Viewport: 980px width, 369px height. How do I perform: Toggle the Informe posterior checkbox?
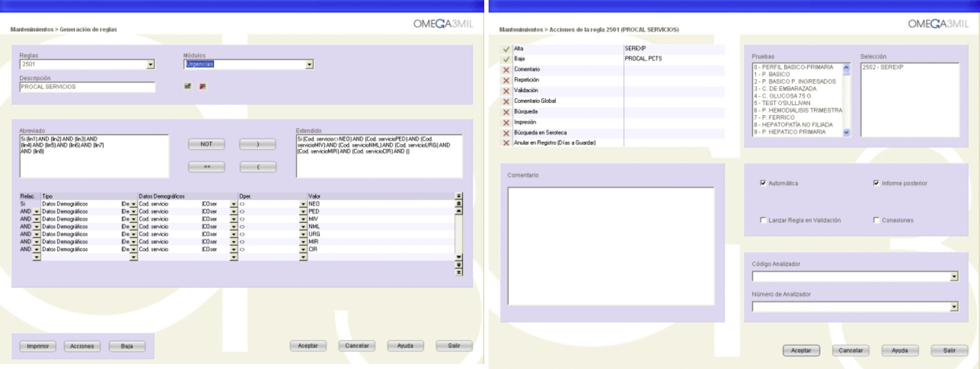pyautogui.click(x=876, y=183)
